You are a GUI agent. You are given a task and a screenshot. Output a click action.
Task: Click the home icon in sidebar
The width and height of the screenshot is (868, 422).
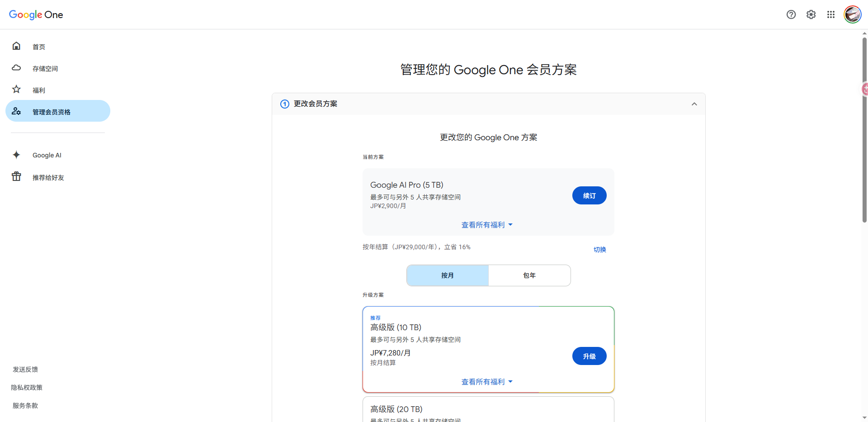[x=16, y=46]
